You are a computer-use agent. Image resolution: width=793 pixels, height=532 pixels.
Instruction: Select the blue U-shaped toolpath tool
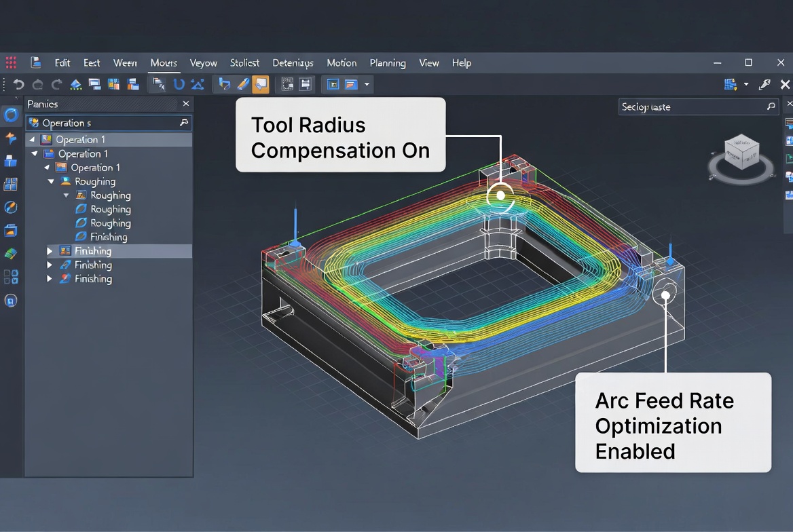click(x=179, y=84)
